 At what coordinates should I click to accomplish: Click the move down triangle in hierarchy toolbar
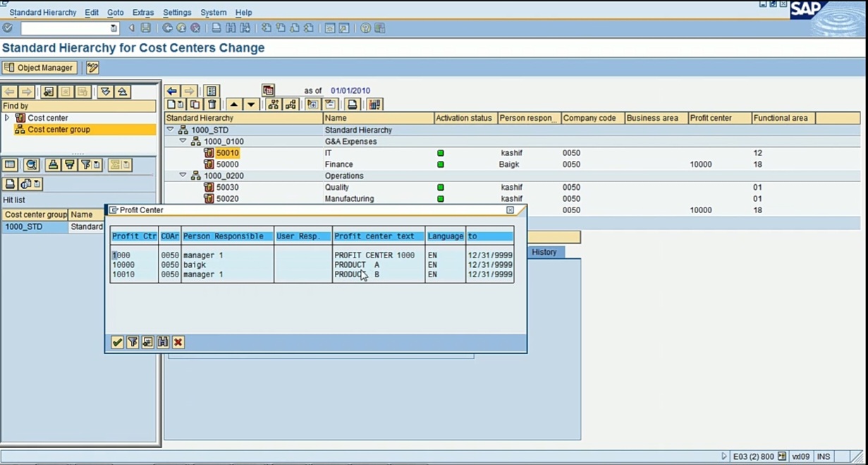click(250, 104)
